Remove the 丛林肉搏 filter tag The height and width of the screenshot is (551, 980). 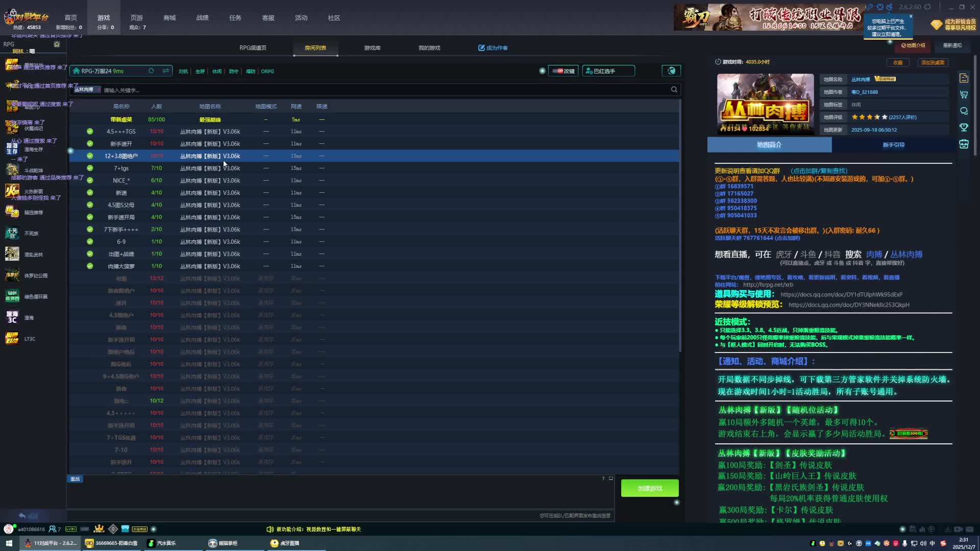point(99,90)
